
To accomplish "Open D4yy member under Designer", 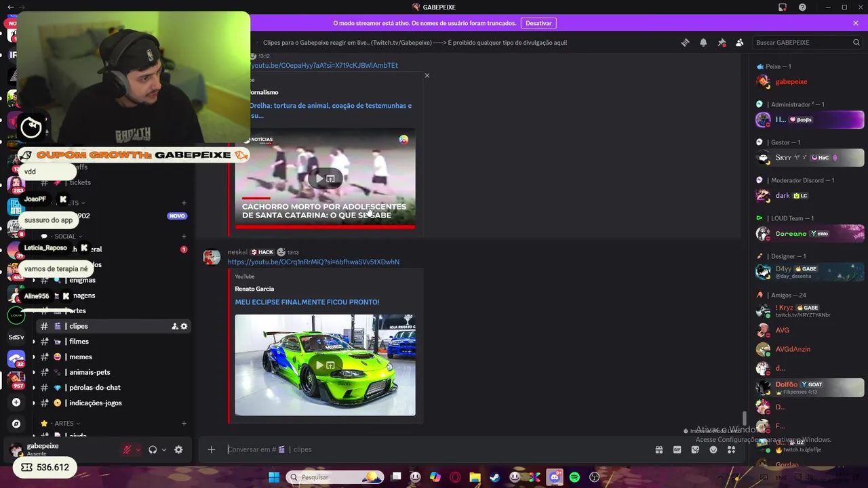I will click(810, 272).
